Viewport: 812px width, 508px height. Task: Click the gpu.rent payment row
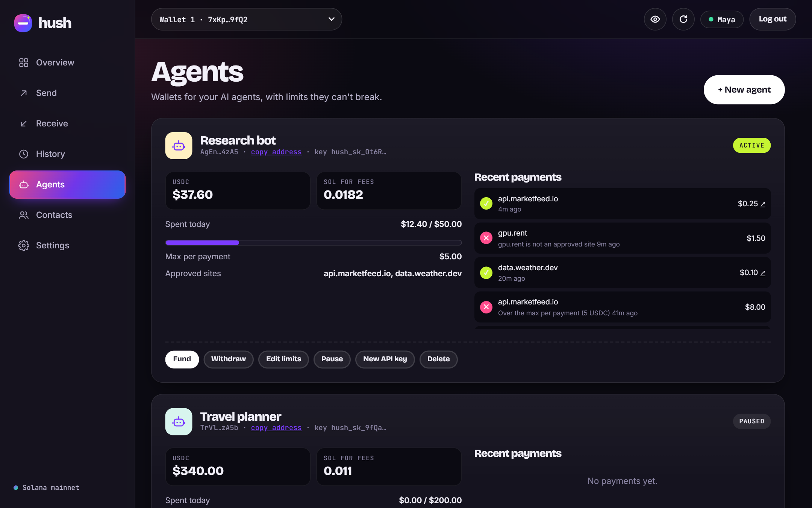(x=623, y=238)
